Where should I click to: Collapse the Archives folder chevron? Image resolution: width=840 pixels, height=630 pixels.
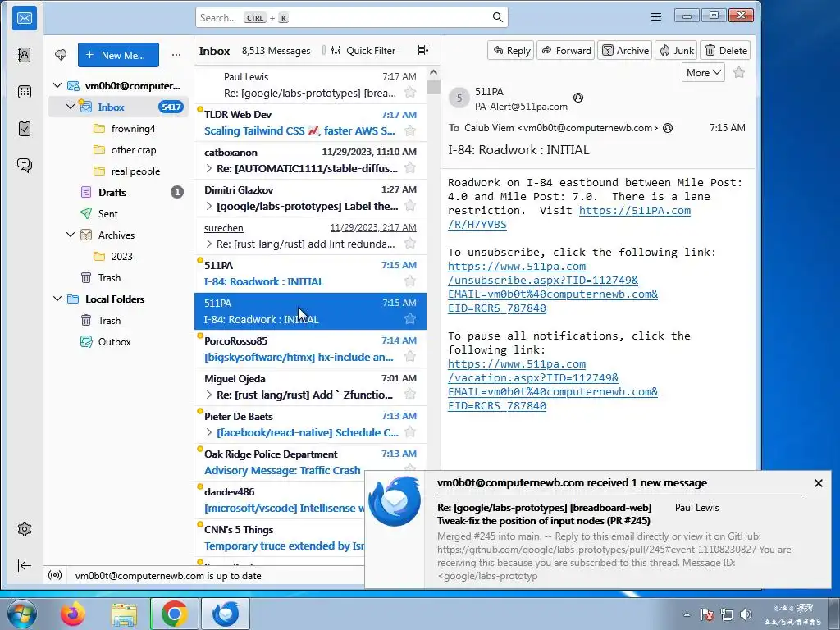(71, 235)
